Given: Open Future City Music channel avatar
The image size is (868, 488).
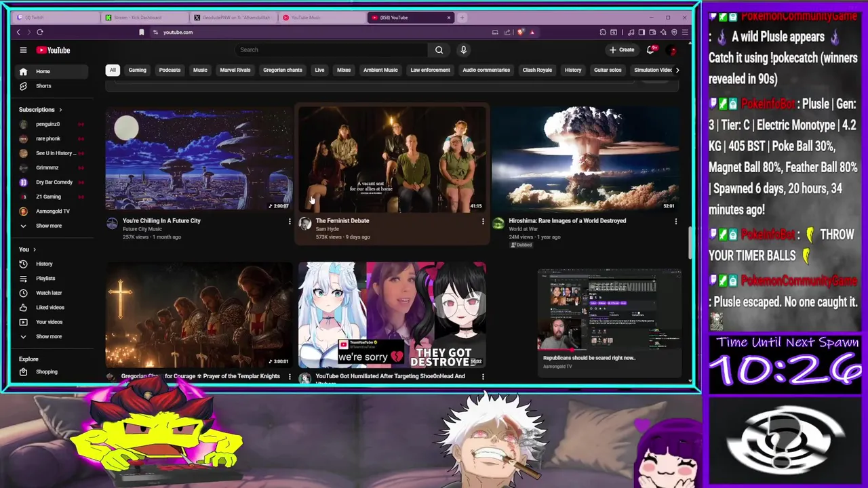Looking at the screenshot, I should point(112,224).
